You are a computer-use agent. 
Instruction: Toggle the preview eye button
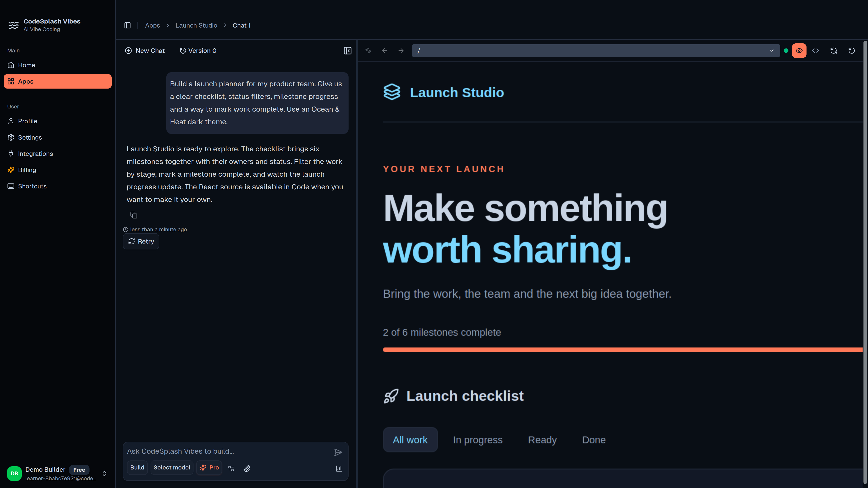[x=799, y=51]
